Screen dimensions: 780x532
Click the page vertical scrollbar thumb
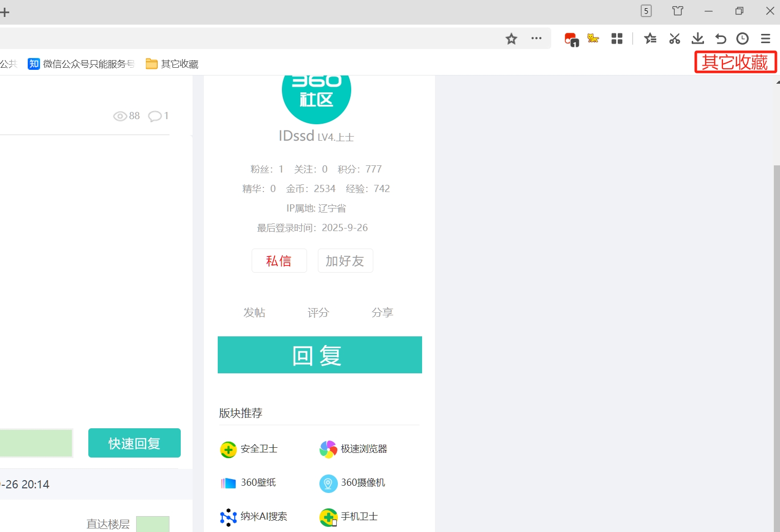click(777, 348)
